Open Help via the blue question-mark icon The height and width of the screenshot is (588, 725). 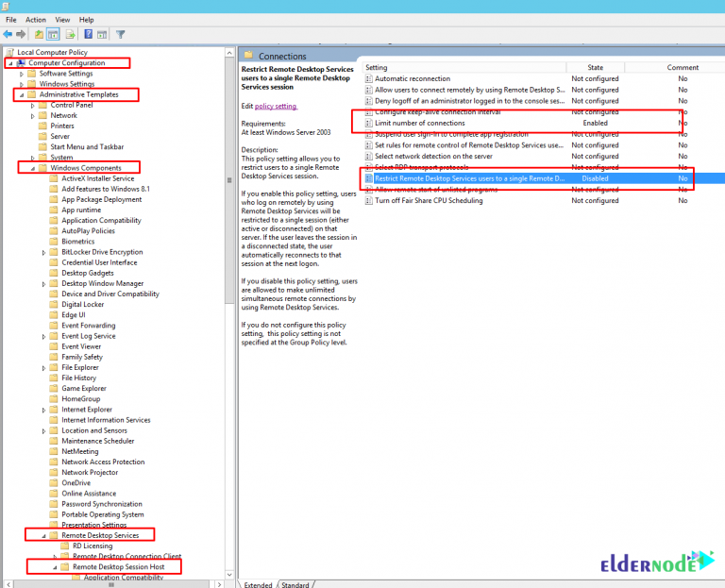pos(88,35)
